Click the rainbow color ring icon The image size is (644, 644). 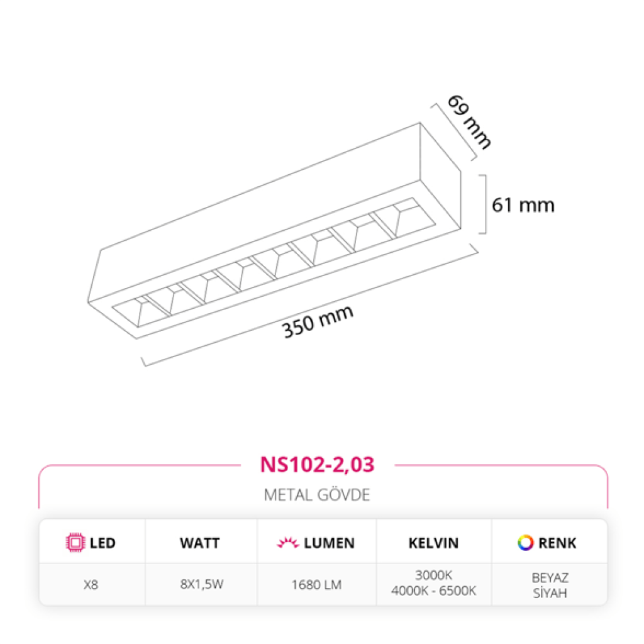525,543
